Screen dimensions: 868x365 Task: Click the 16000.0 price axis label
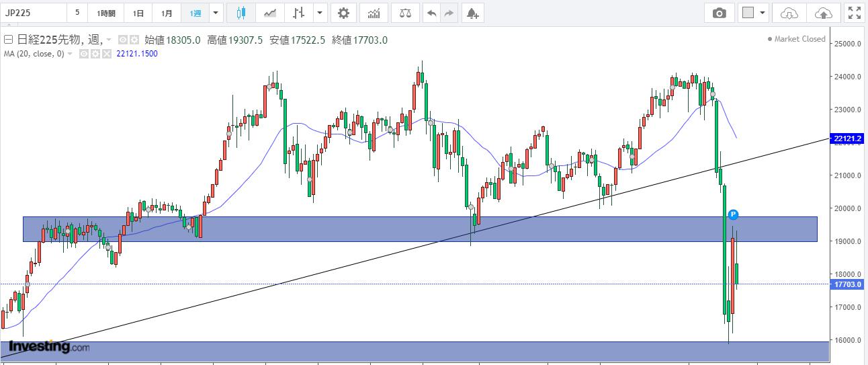[849, 340]
